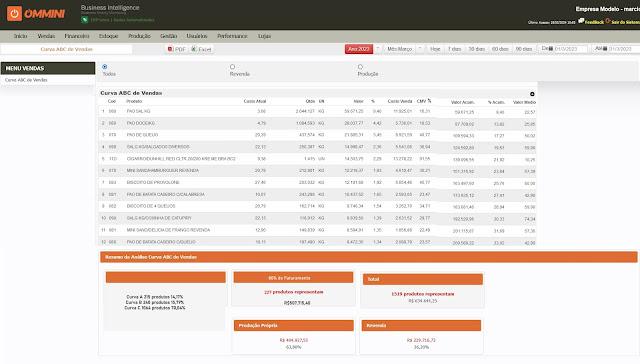The height and width of the screenshot is (364, 640).
Task: Filter by last 90 dias
Action: pyautogui.click(x=524, y=49)
